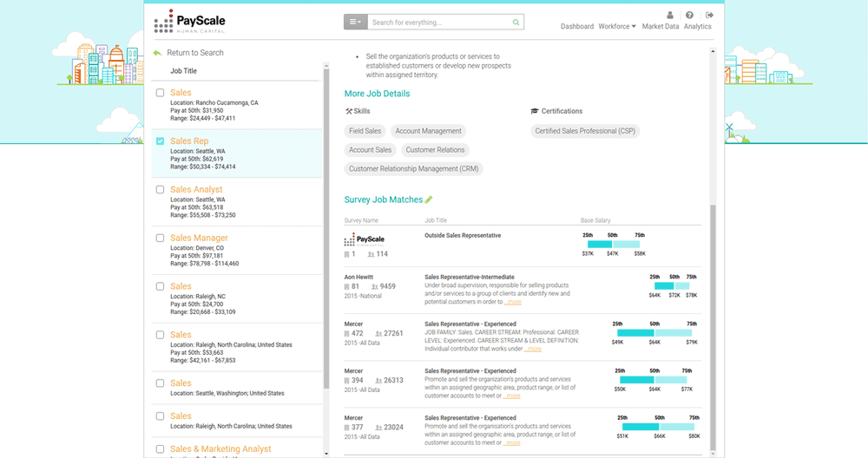Click the company icon beside 472
868x458 pixels.
tap(346, 334)
